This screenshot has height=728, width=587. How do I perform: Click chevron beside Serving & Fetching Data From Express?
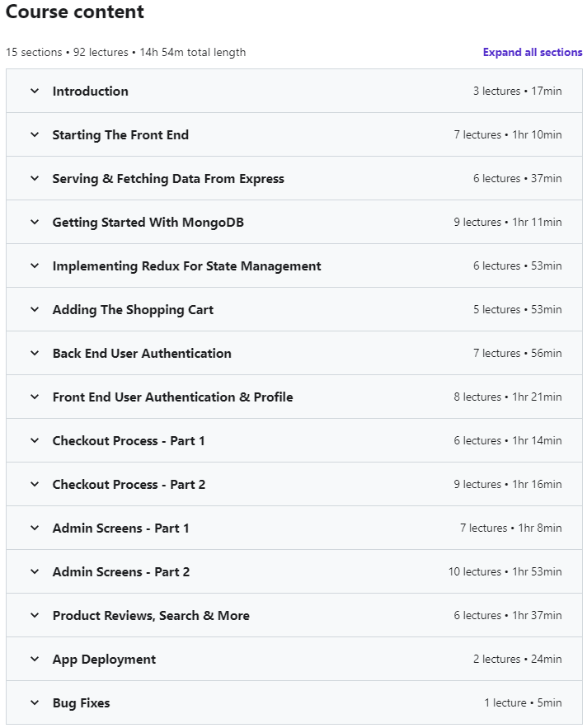[x=35, y=178]
